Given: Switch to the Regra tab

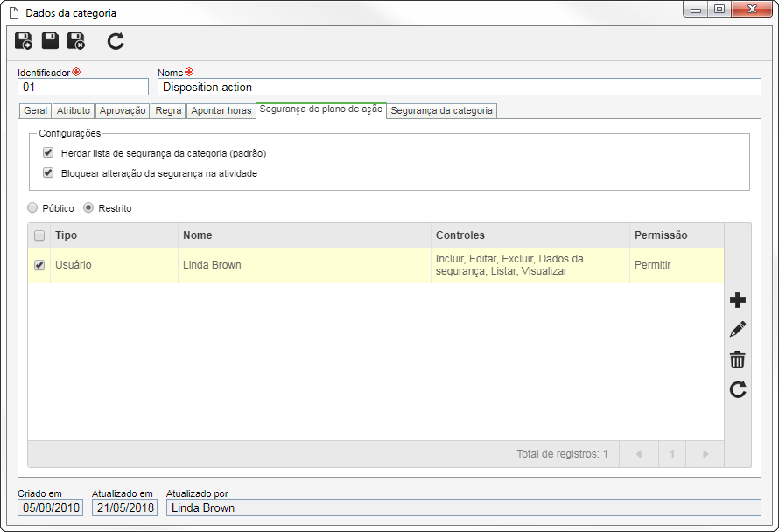Looking at the screenshot, I should (168, 110).
